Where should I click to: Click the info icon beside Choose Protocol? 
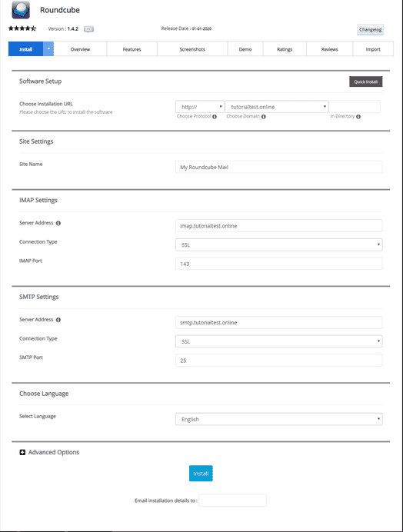(215, 116)
